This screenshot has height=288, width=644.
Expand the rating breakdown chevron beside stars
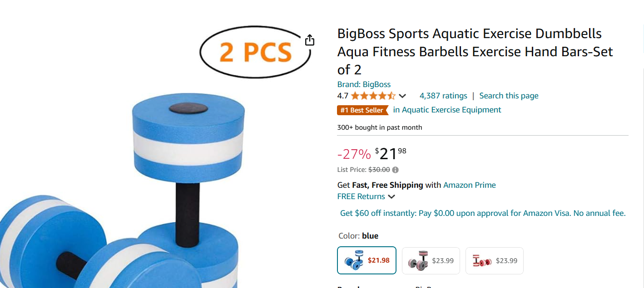coord(402,96)
